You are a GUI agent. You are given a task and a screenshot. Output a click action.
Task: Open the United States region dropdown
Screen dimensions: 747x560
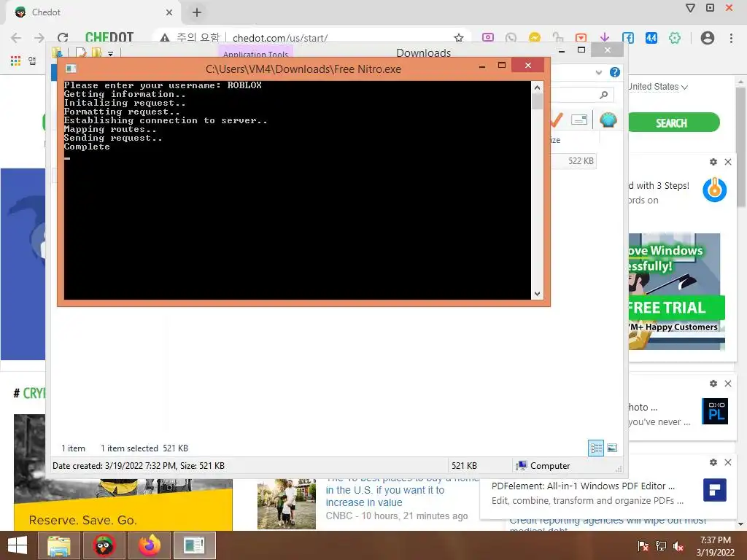coord(658,87)
